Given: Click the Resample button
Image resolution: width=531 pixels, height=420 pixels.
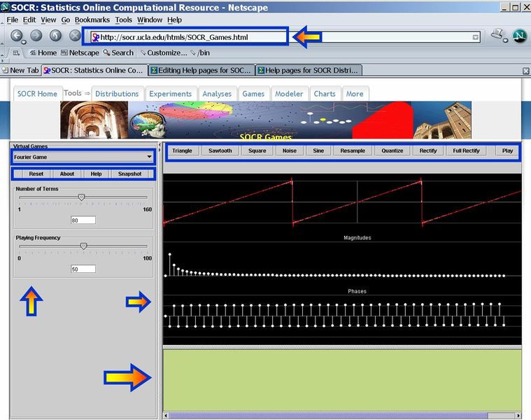Looking at the screenshot, I should 353,150.
